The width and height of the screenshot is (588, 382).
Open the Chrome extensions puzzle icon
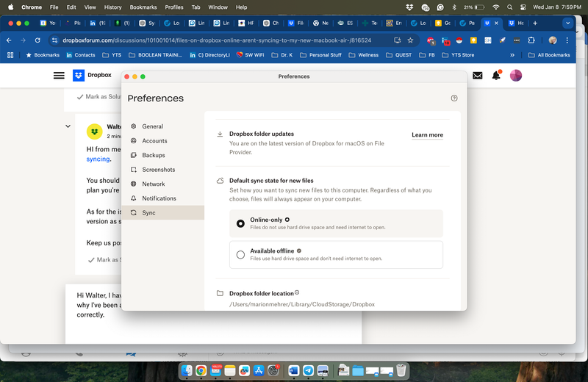tap(531, 40)
